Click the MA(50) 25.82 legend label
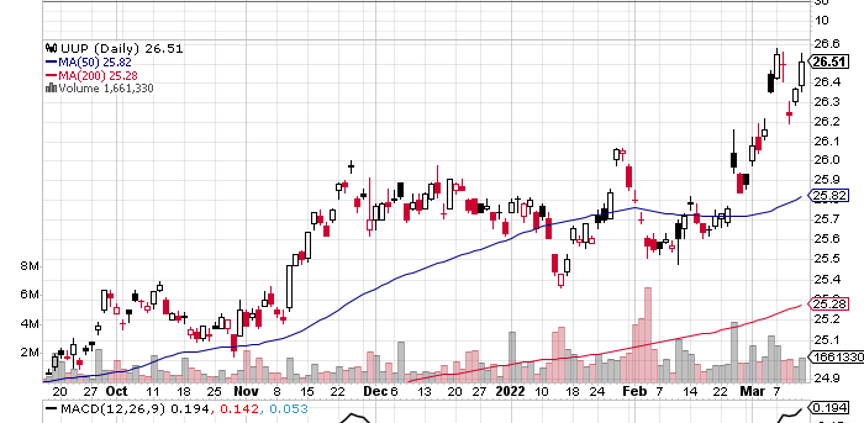The height and width of the screenshot is (423, 864). (x=95, y=62)
